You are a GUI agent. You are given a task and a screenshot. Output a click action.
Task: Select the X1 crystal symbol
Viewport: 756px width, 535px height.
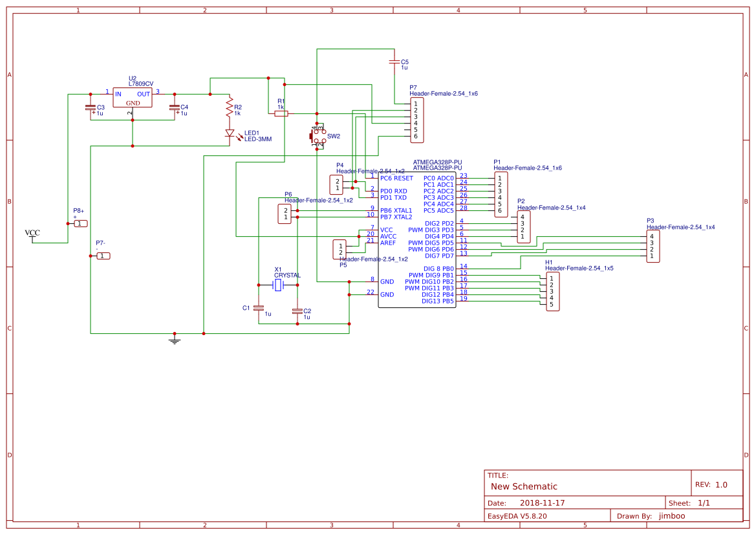(x=278, y=285)
